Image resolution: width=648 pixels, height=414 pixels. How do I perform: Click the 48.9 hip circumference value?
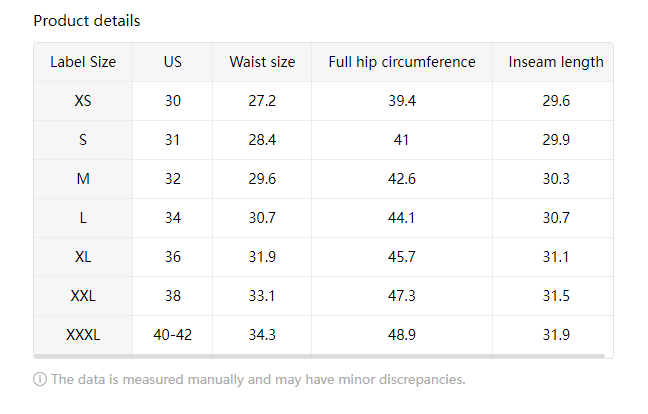[x=402, y=335]
